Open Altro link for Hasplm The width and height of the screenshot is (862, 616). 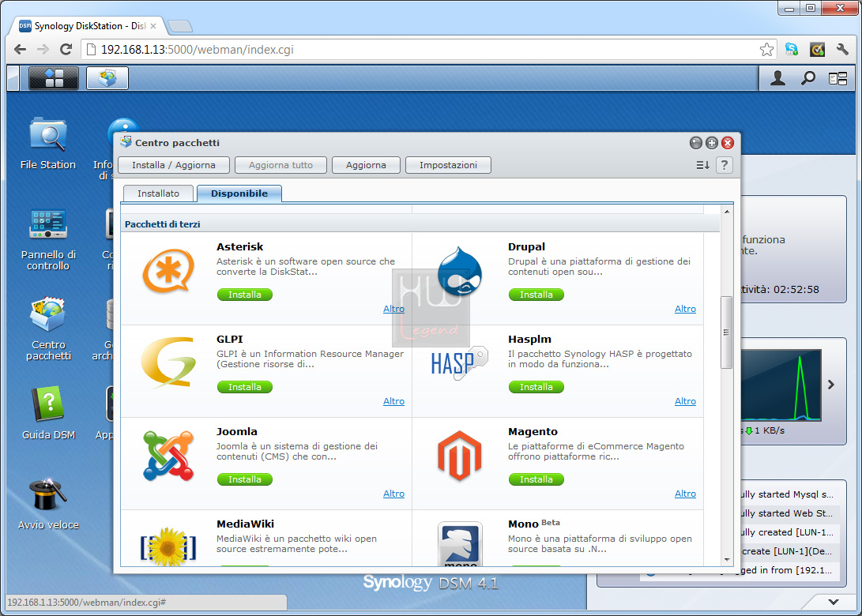(x=685, y=401)
